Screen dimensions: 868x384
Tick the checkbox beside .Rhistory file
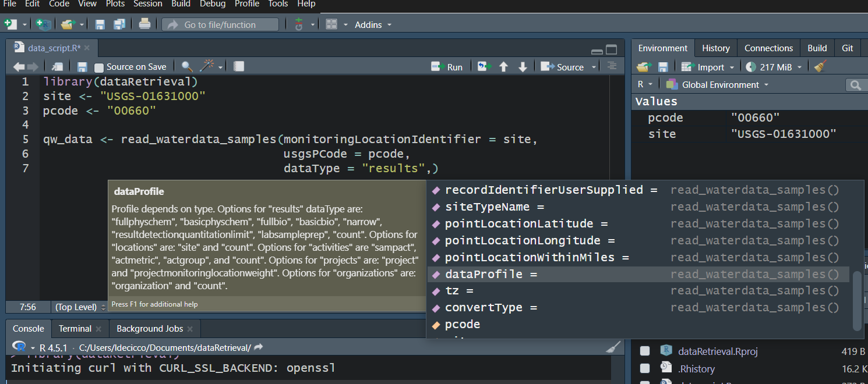click(645, 368)
